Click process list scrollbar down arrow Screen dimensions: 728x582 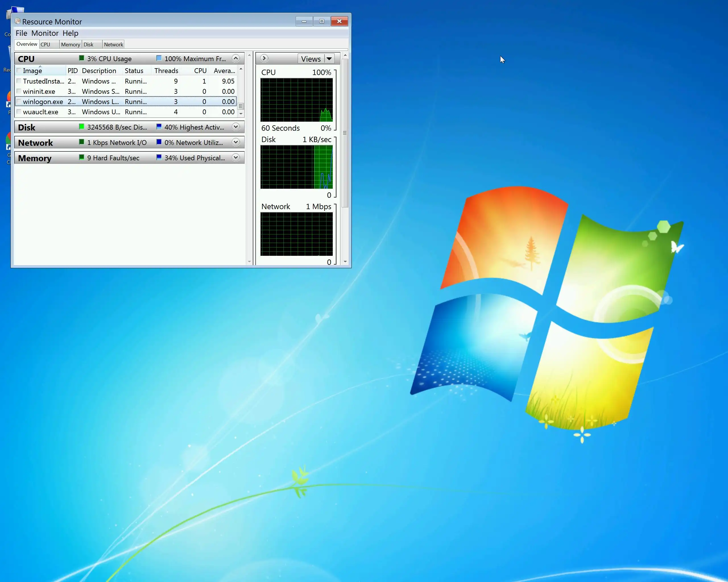point(241,114)
